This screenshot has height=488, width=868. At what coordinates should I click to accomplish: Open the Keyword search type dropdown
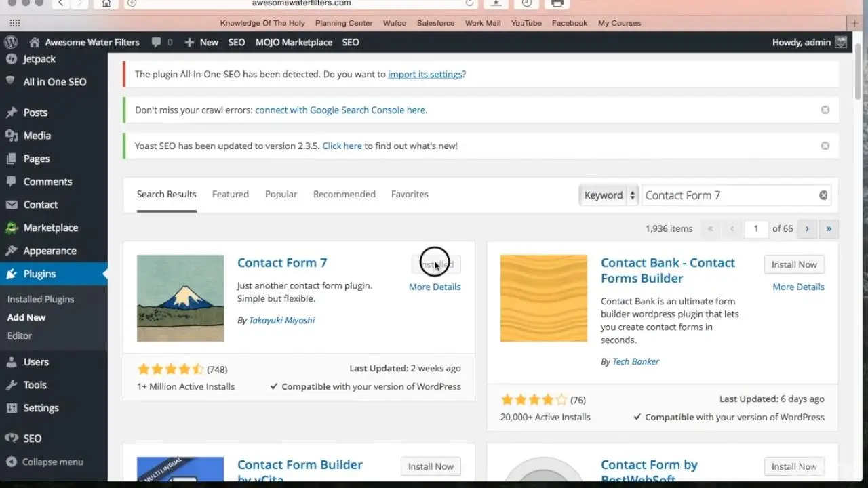608,195
